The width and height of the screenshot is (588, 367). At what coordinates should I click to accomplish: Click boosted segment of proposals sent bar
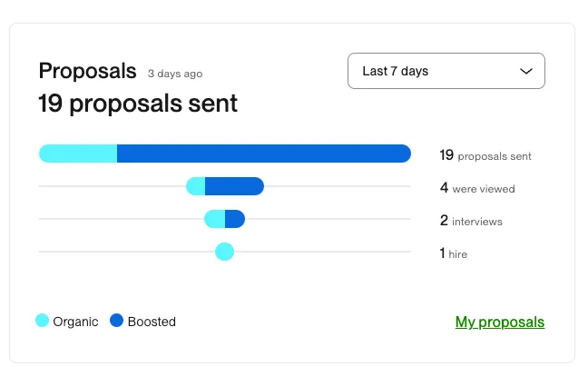coord(263,154)
